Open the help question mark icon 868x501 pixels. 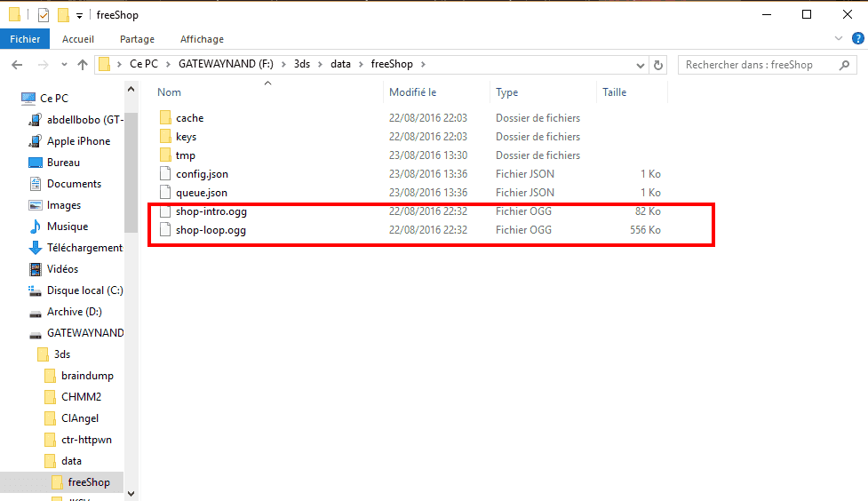pyautogui.click(x=857, y=38)
